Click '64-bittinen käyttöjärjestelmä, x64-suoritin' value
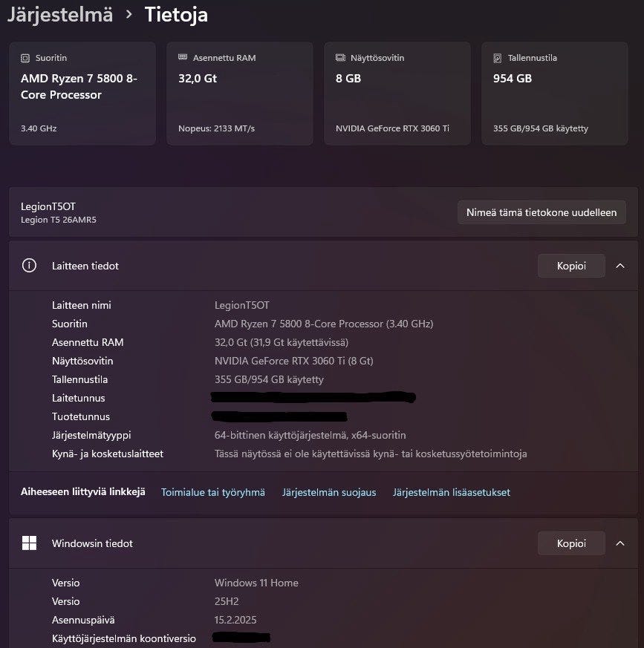Screen dimensions: 644x648 pyautogui.click(x=310, y=435)
